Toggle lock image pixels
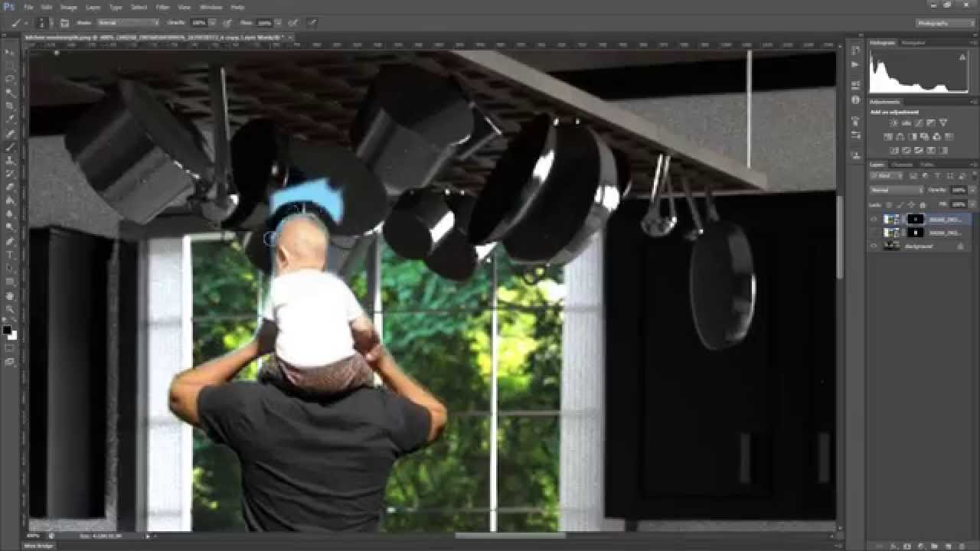The height and width of the screenshot is (551, 980). [x=900, y=204]
